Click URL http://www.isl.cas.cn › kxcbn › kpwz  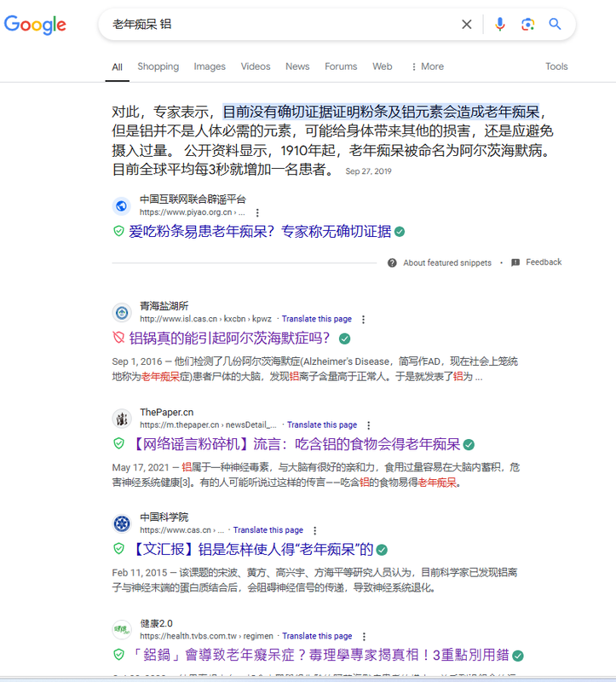point(205,319)
